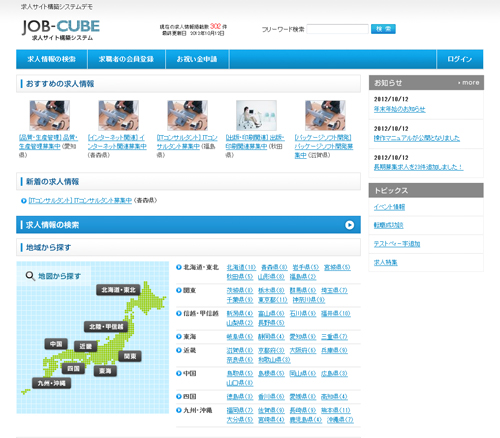The width and height of the screenshot is (500, 438).
Task: Select the 北海道・東北 map label
Action: pos(118,290)
